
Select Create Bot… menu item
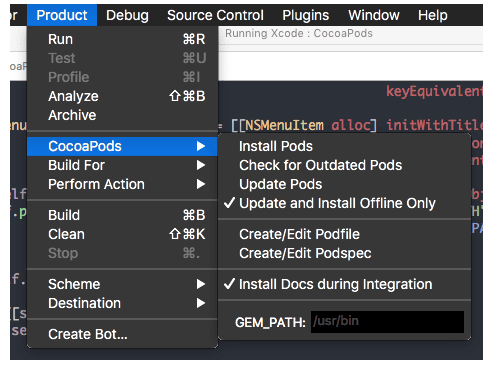122,334
